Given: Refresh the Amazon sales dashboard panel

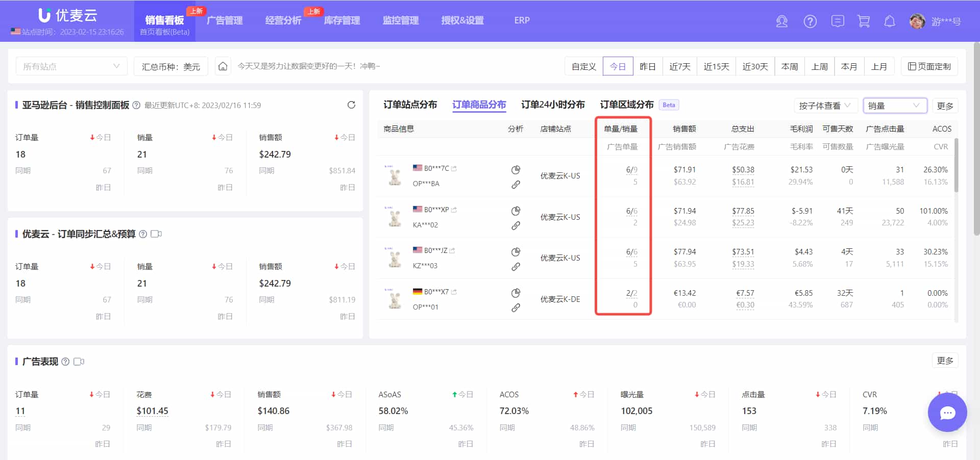Looking at the screenshot, I should 351,105.
